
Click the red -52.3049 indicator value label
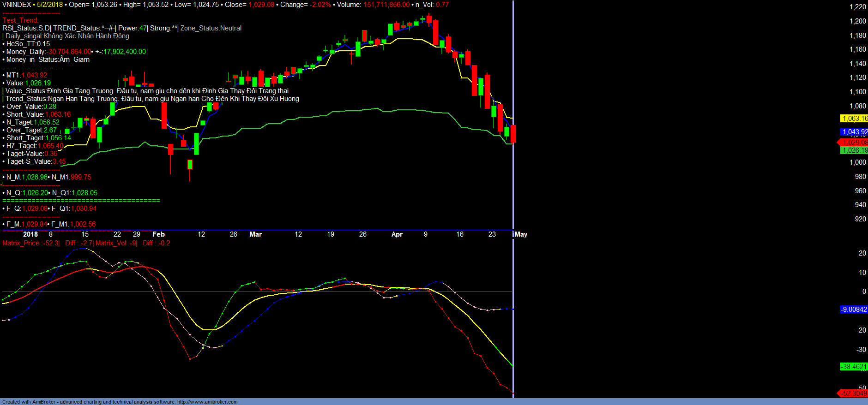(854, 393)
